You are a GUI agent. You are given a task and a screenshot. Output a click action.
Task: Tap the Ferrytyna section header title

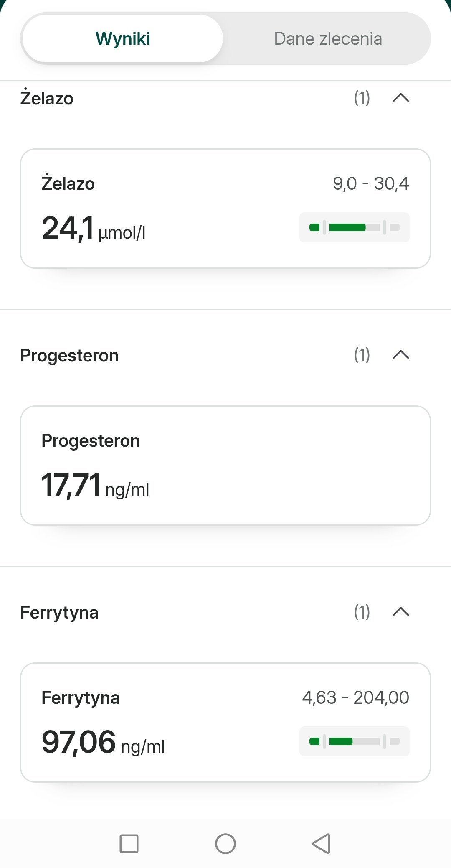[59, 613]
